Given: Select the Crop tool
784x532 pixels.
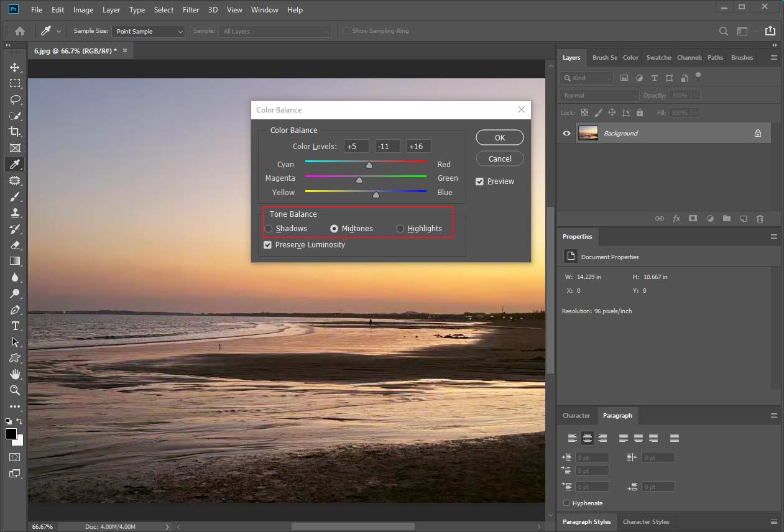Looking at the screenshot, I should [x=14, y=132].
